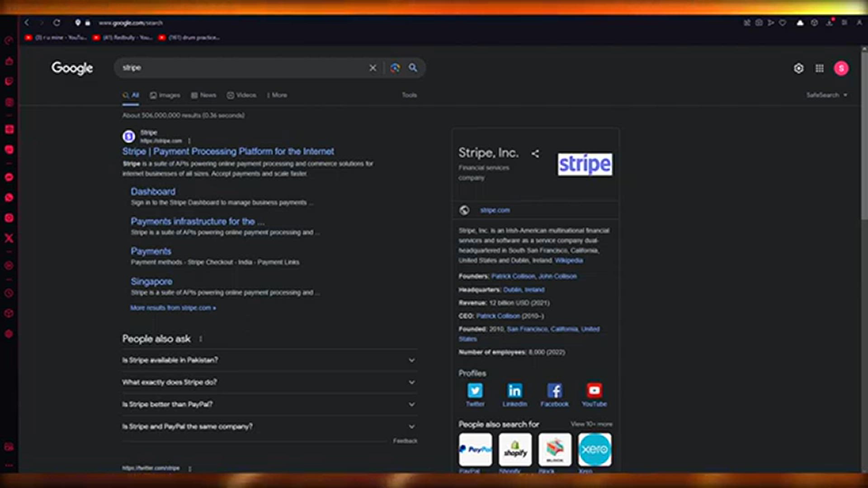868x488 pixels.
Task: Open Stripe's Facebook profile icon
Action: 555,390
